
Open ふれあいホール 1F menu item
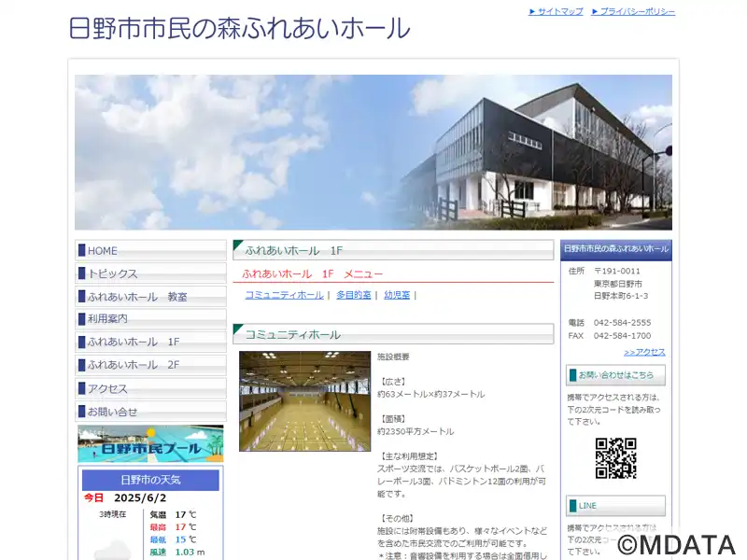(x=150, y=342)
